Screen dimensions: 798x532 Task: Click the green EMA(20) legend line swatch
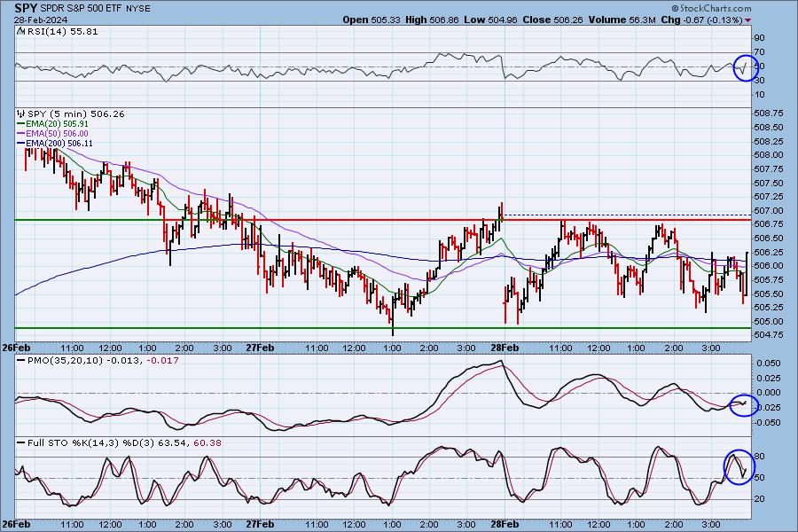tap(21, 124)
